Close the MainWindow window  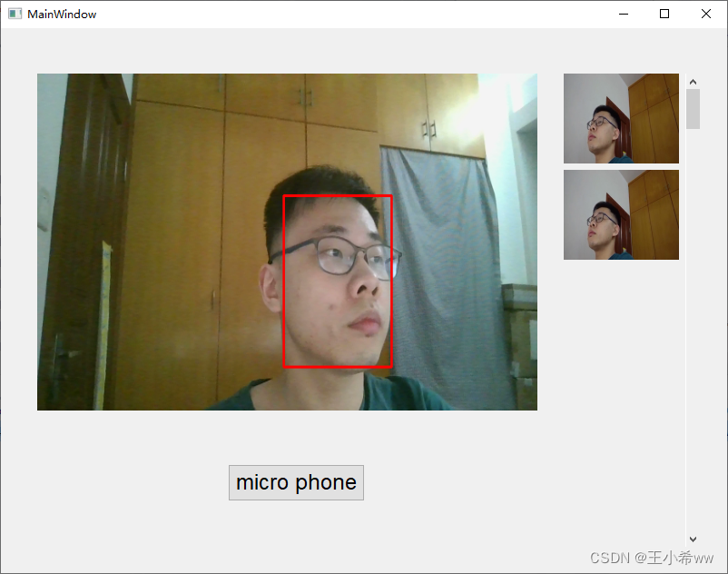[705, 14]
